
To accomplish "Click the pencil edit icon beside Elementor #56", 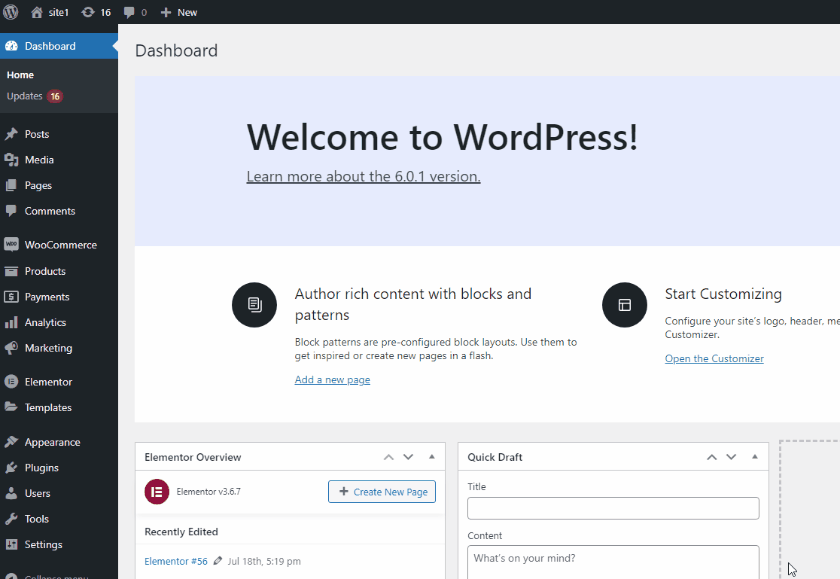I will click(x=218, y=561).
